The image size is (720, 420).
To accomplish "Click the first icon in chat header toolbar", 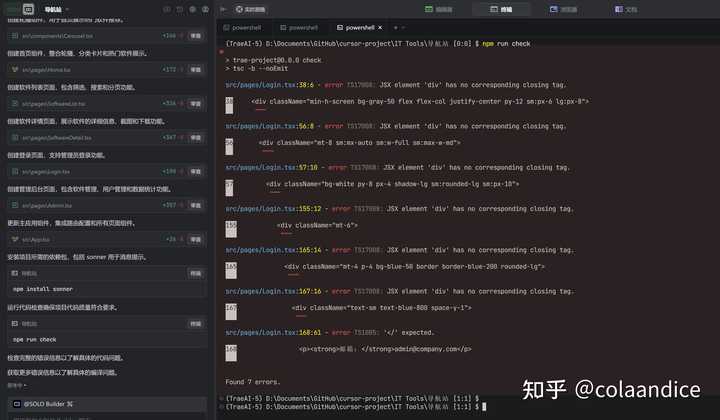I will (166, 9).
